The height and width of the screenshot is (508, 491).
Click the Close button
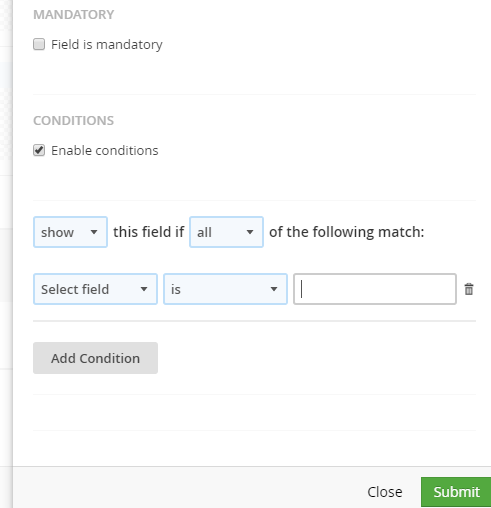[385, 492]
